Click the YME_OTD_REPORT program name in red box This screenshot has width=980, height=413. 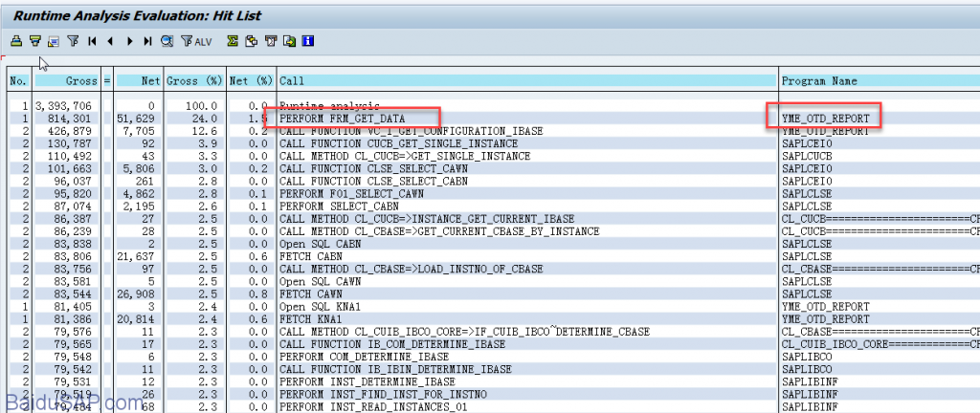825,118
